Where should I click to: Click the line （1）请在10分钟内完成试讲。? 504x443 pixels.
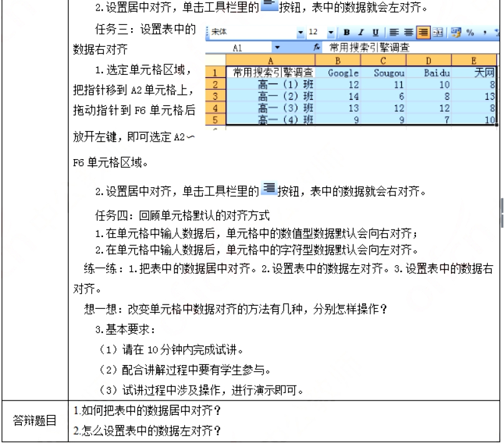pos(171,349)
